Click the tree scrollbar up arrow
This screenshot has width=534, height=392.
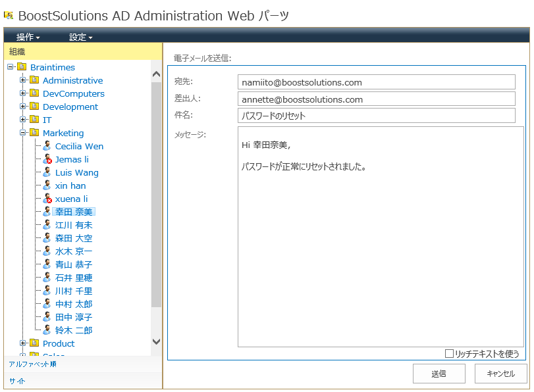(x=156, y=74)
